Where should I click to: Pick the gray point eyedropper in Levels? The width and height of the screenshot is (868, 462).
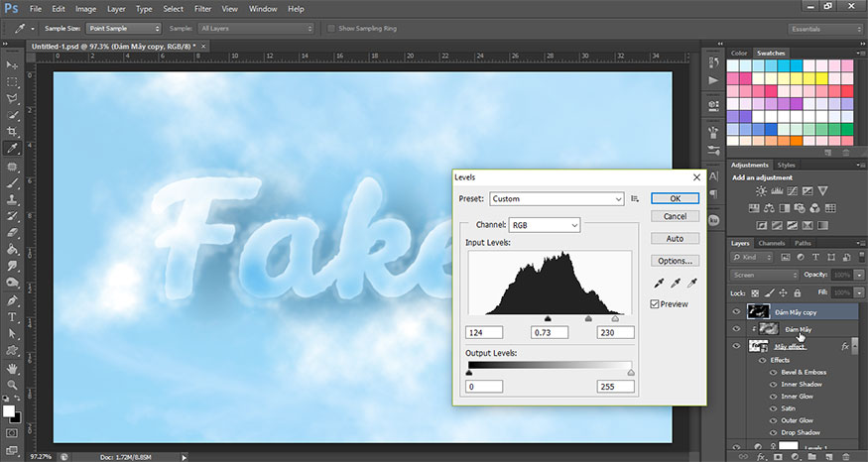tap(675, 284)
